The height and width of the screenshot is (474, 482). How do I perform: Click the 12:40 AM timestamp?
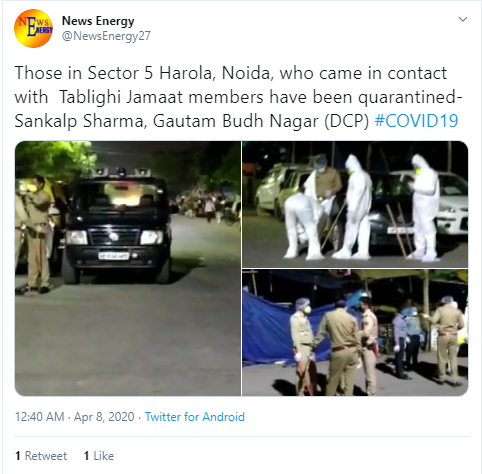[x=39, y=417]
